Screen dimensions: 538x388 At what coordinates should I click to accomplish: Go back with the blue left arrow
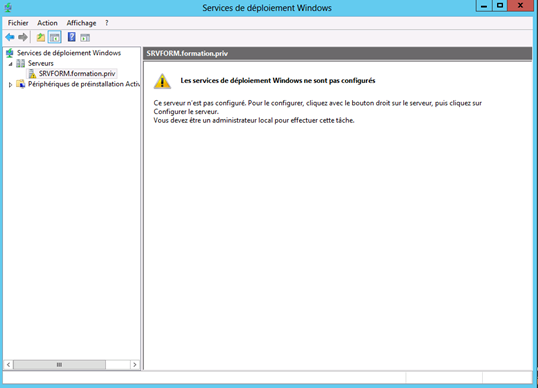coord(10,37)
